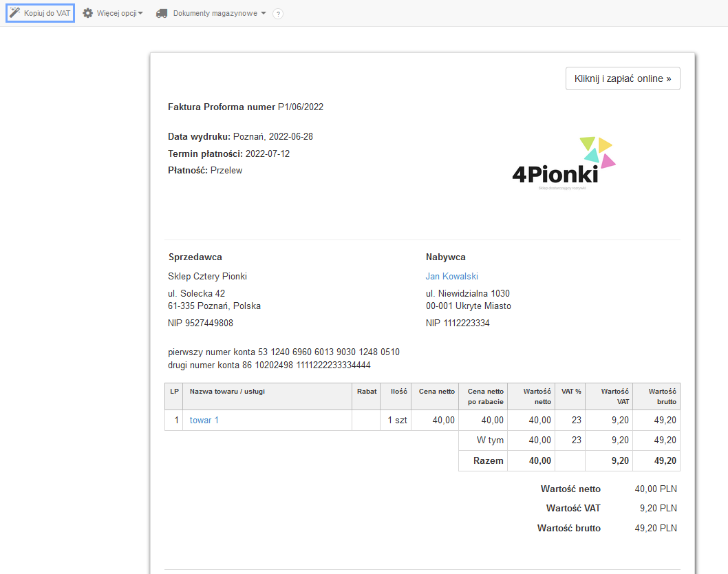Click buyer NIP 1112223334

coord(458,323)
